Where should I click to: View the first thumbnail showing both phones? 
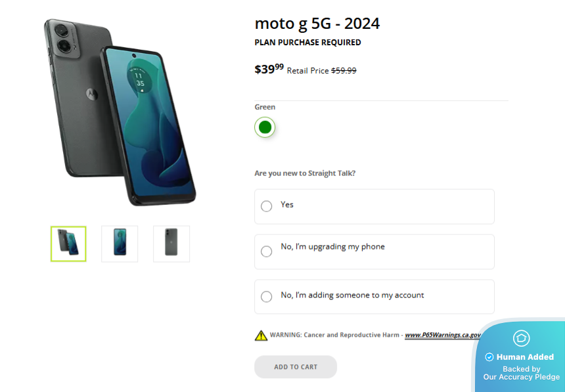(68, 244)
